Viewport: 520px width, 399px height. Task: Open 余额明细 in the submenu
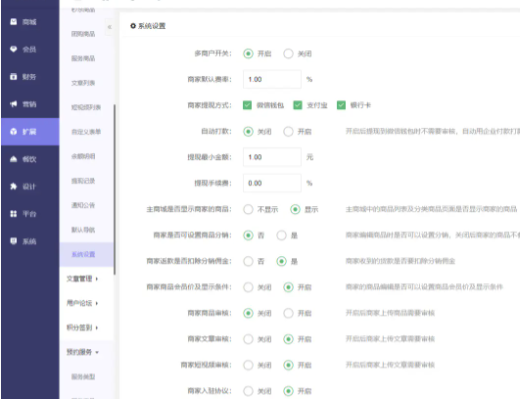(83, 156)
